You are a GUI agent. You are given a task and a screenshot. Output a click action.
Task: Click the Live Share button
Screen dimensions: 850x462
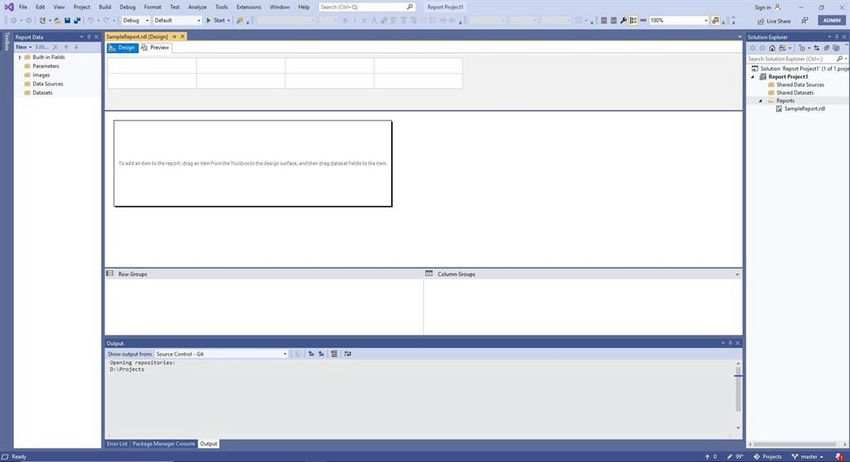coord(774,21)
